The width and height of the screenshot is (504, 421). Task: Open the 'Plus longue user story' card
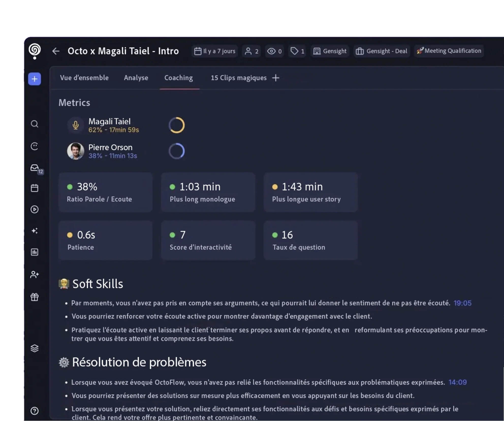coord(311,192)
